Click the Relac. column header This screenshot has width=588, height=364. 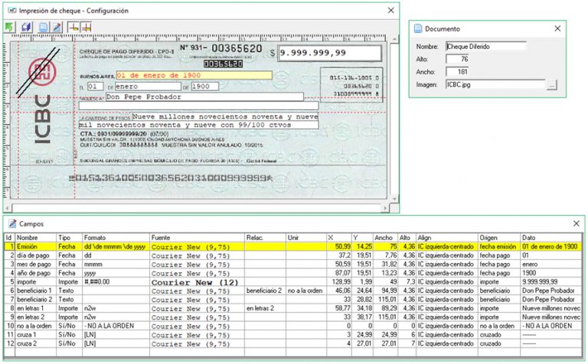(x=265, y=238)
